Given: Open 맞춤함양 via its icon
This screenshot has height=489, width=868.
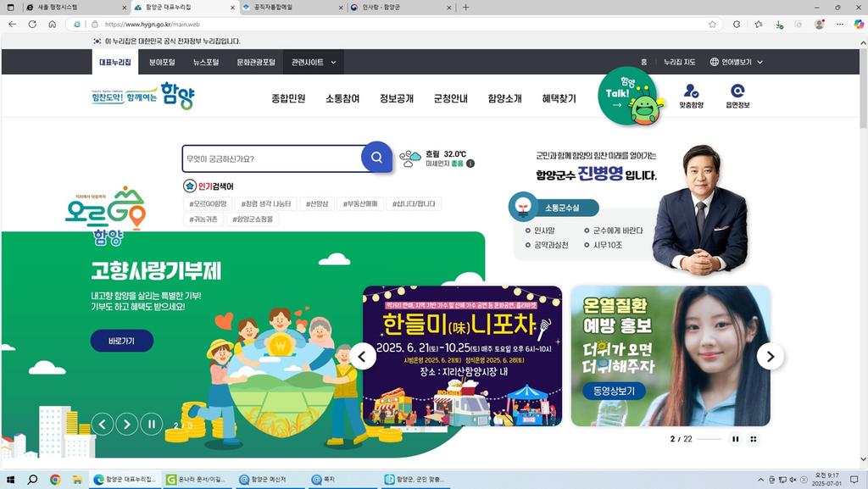Looking at the screenshot, I should pyautogui.click(x=693, y=95).
